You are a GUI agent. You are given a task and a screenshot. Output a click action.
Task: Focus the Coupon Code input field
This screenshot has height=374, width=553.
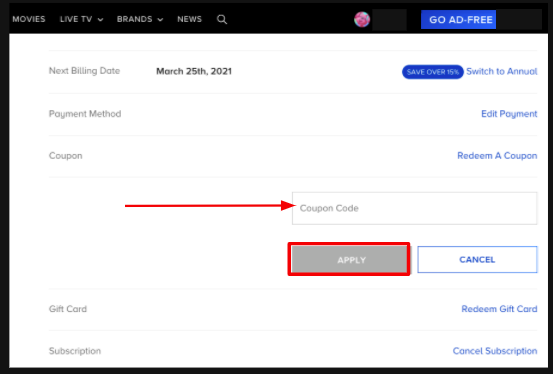414,208
